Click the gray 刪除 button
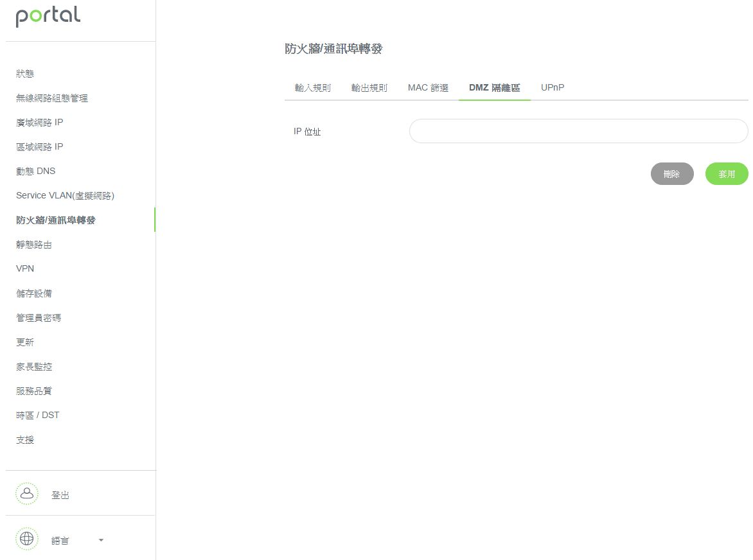This screenshot has width=753, height=560. point(672,173)
